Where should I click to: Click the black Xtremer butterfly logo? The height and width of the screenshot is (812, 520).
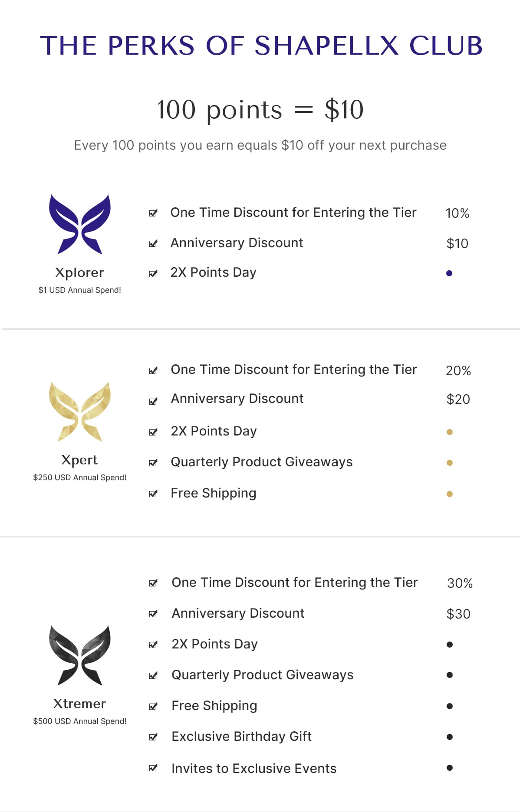80,655
